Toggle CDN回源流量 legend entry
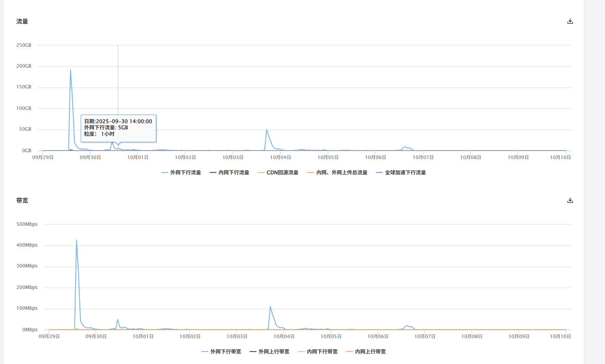This screenshot has width=605, height=364. 278,173
